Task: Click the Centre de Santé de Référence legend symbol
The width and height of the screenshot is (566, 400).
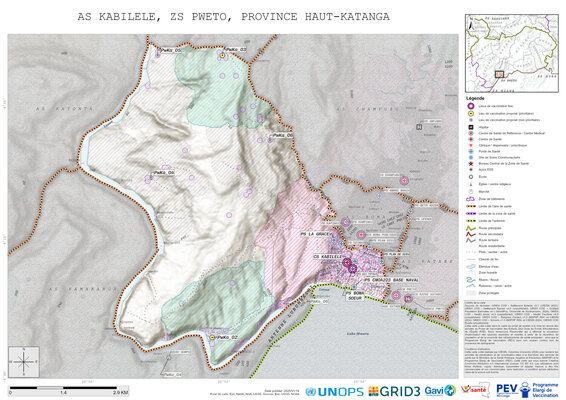Action: coord(471,133)
